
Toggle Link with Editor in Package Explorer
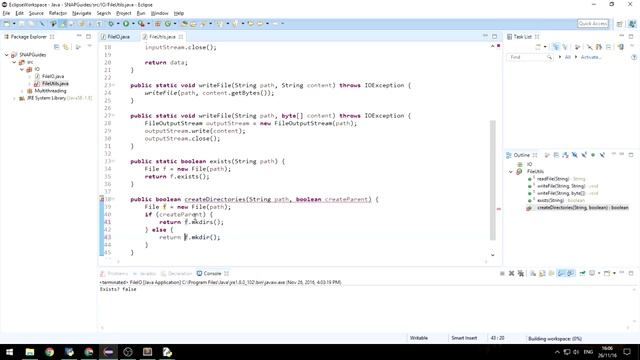point(66,47)
